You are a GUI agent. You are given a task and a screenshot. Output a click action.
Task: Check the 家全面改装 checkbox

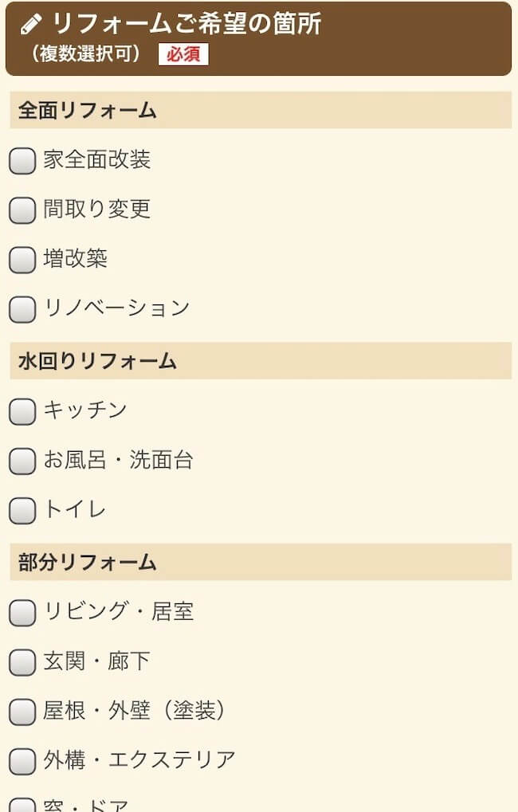point(21,160)
